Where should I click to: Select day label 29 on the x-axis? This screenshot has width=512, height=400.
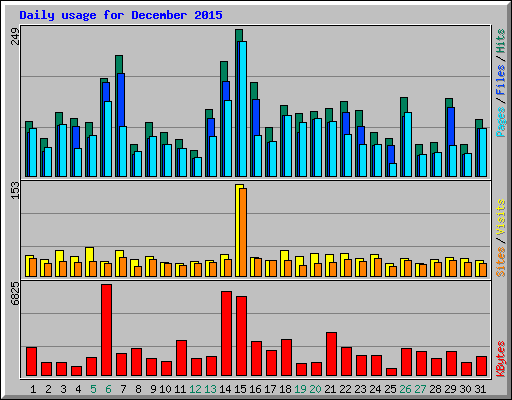click(x=450, y=389)
